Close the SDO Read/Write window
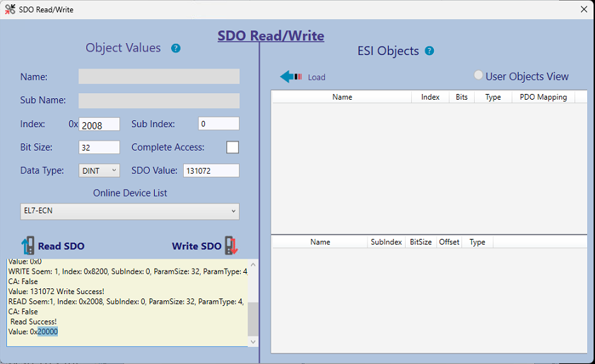Screen dimensions: 595x364 click(x=584, y=9)
